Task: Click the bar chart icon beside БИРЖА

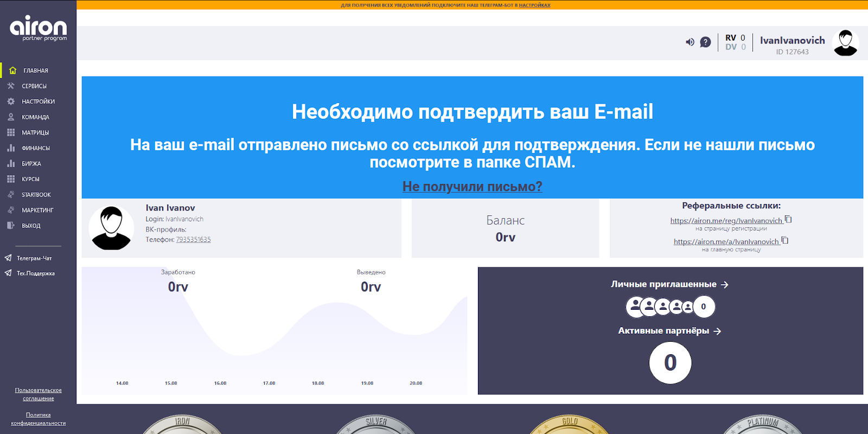Action: pyautogui.click(x=11, y=163)
